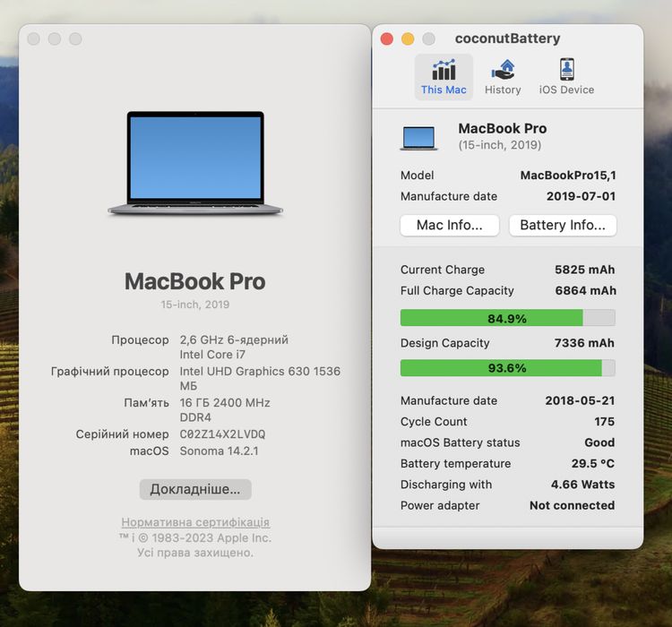Screen dimensions: 672x627
Task: Click the Power adapter Not connected value
Action: (572, 505)
